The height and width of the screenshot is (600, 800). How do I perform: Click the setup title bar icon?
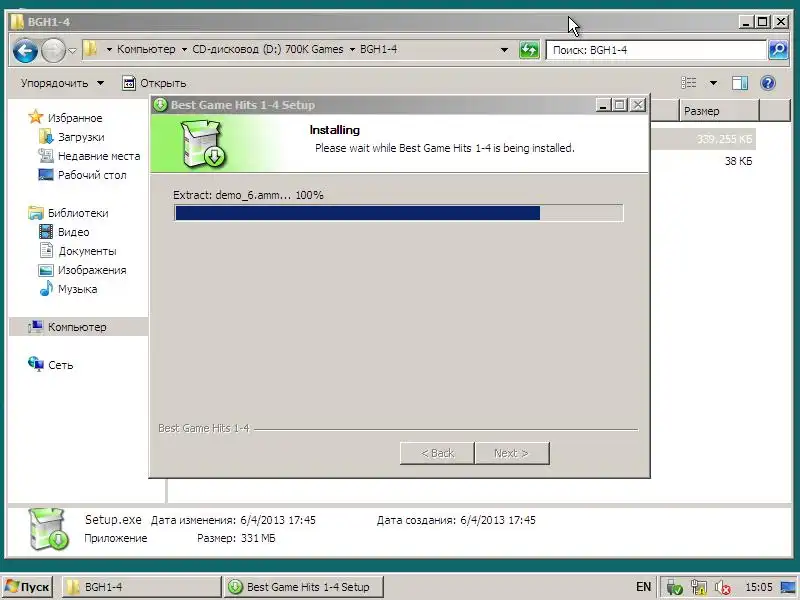coord(160,105)
